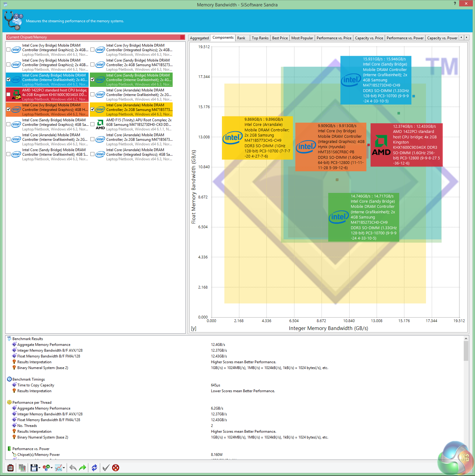Switch to the Performance vs. Power tab
This screenshot has width=475, height=476.
pyautogui.click(x=405, y=38)
